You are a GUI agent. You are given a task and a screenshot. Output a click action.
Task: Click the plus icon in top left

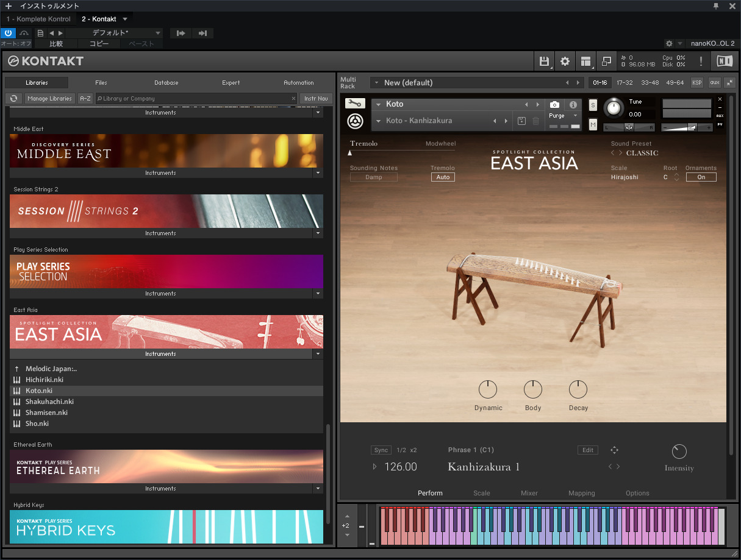point(8,5)
